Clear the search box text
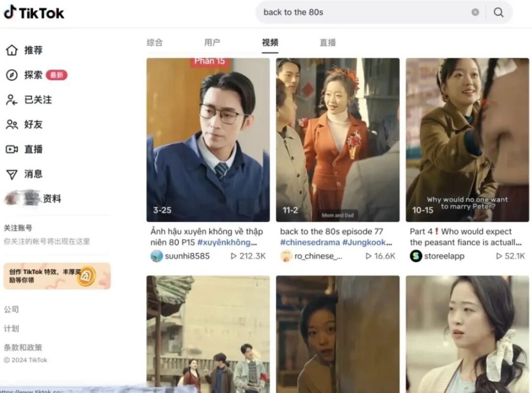 475,12
